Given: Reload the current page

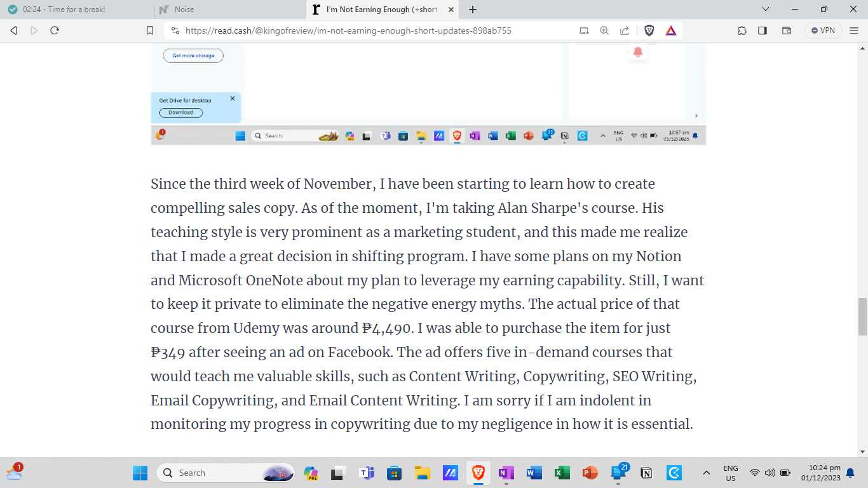Looking at the screenshot, I should click(55, 30).
